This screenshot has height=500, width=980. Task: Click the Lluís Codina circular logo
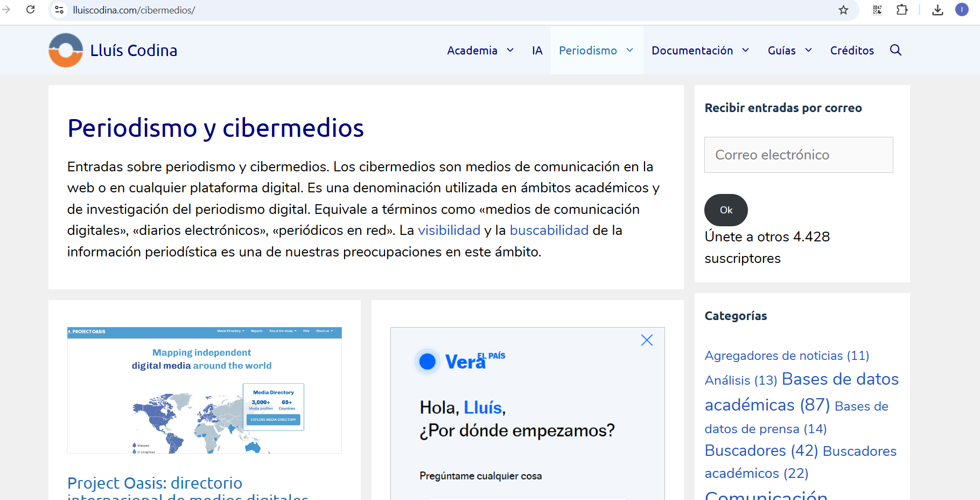pos(66,50)
